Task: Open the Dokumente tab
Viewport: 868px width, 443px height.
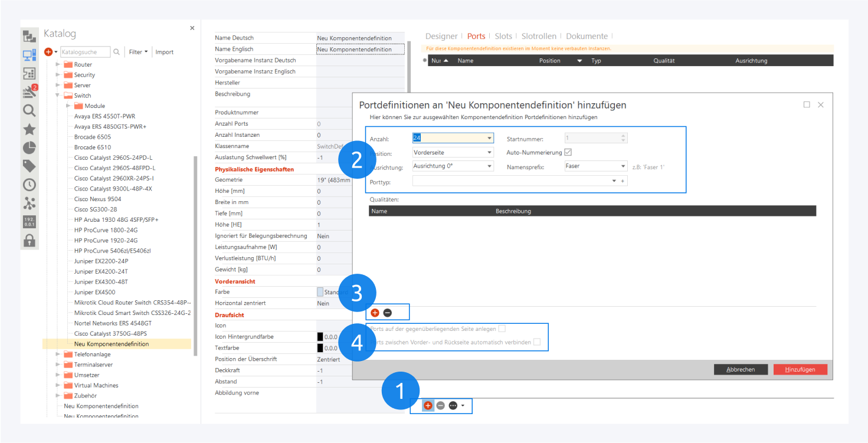Action: pyautogui.click(x=587, y=37)
